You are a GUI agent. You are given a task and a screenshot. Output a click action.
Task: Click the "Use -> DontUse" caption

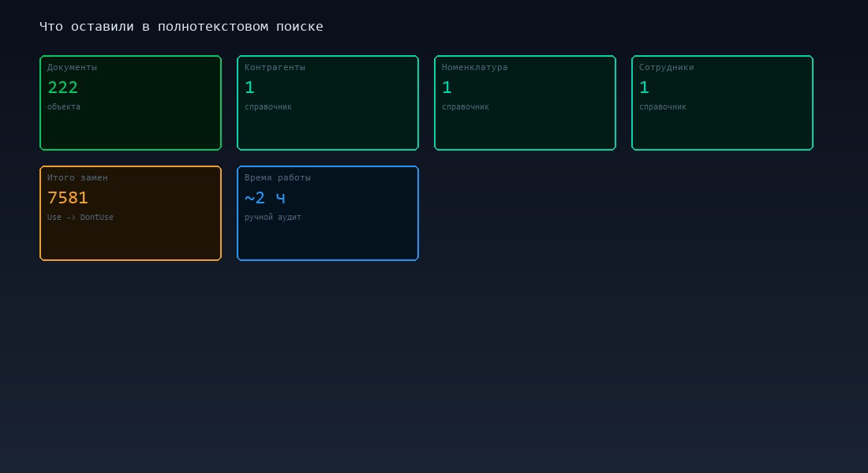(80, 218)
